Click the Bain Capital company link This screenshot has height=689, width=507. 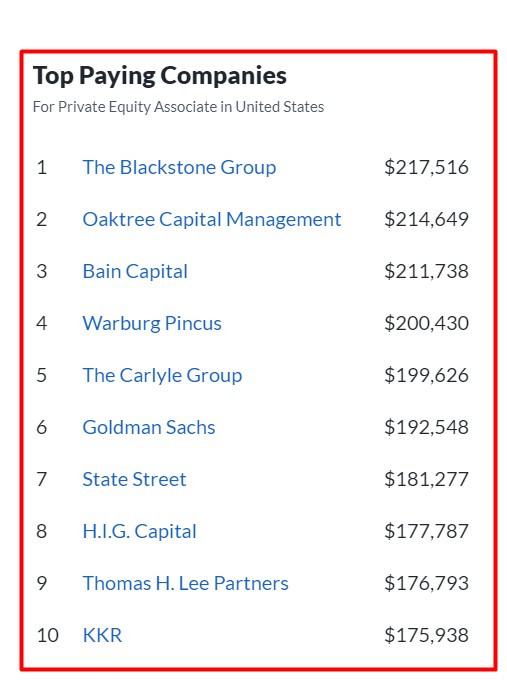pos(135,271)
